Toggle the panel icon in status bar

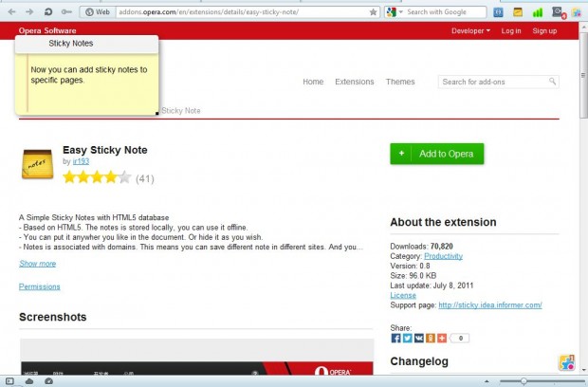click(9, 381)
